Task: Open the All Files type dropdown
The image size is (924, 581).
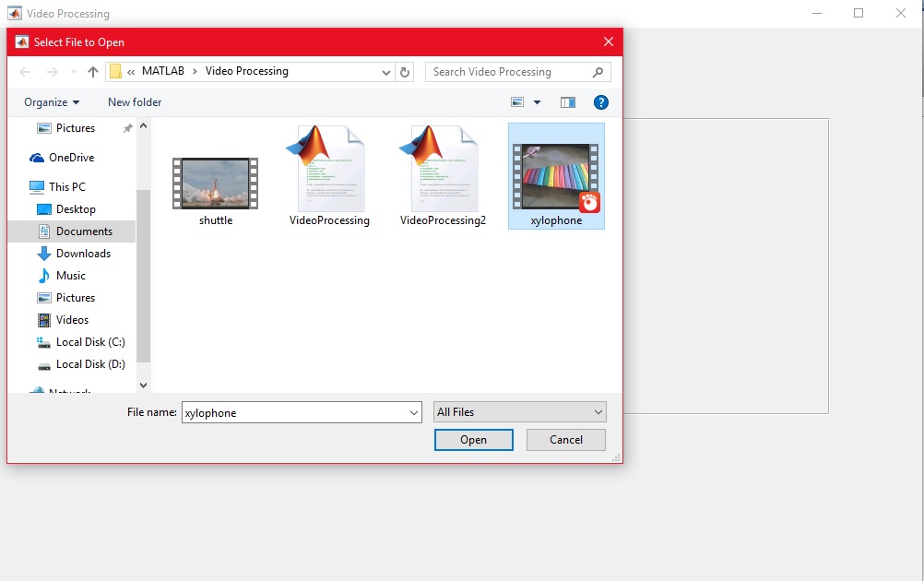Action: click(x=520, y=412)
